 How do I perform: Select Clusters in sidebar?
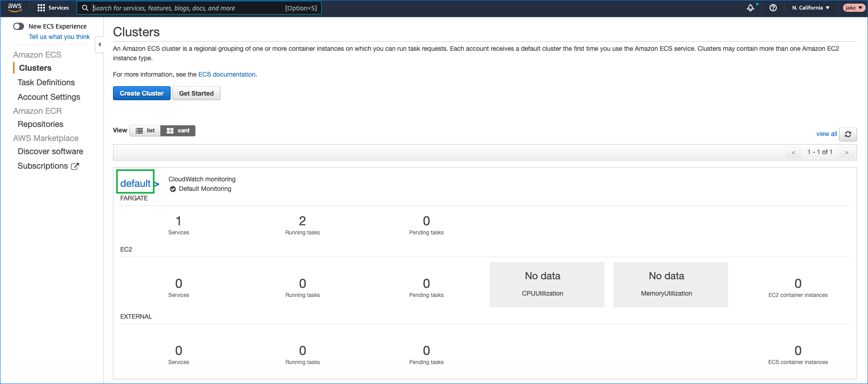coord(35,68)
